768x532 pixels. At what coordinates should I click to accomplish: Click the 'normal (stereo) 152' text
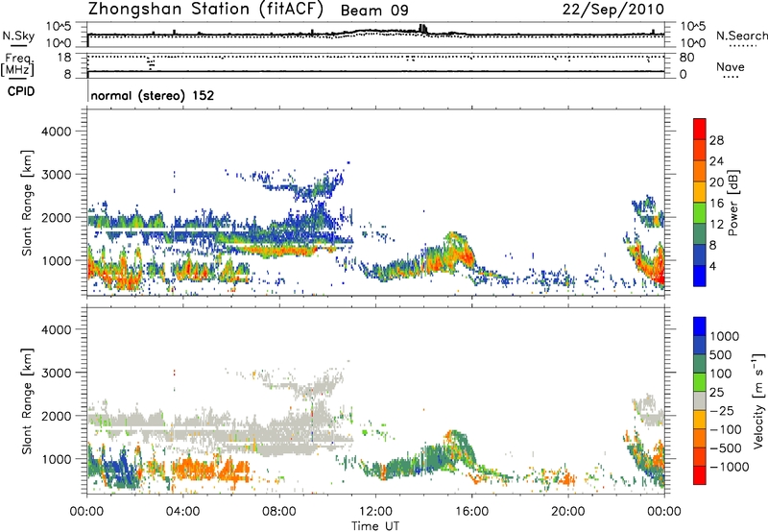tap(153, 95)
